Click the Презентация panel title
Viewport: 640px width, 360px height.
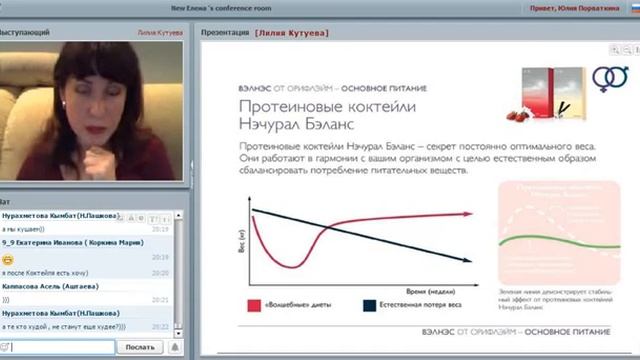[225, 32]
